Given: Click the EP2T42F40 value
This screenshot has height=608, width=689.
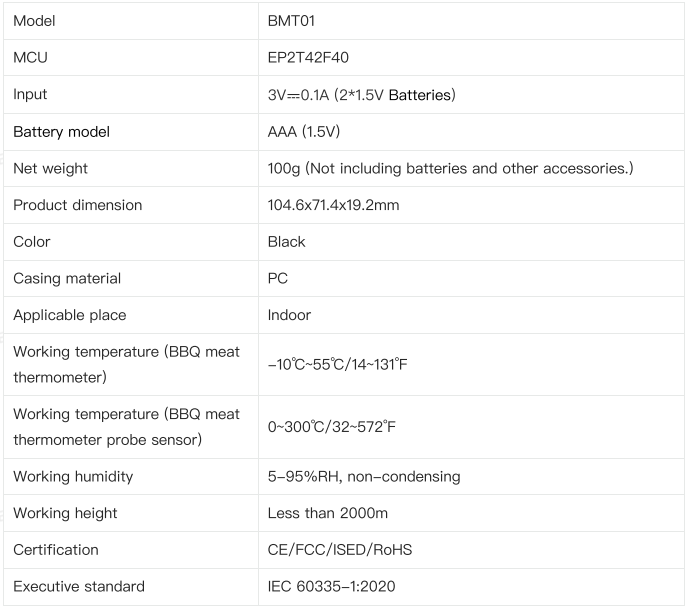Looking at the screenshot, I should (x=308, y=57).
